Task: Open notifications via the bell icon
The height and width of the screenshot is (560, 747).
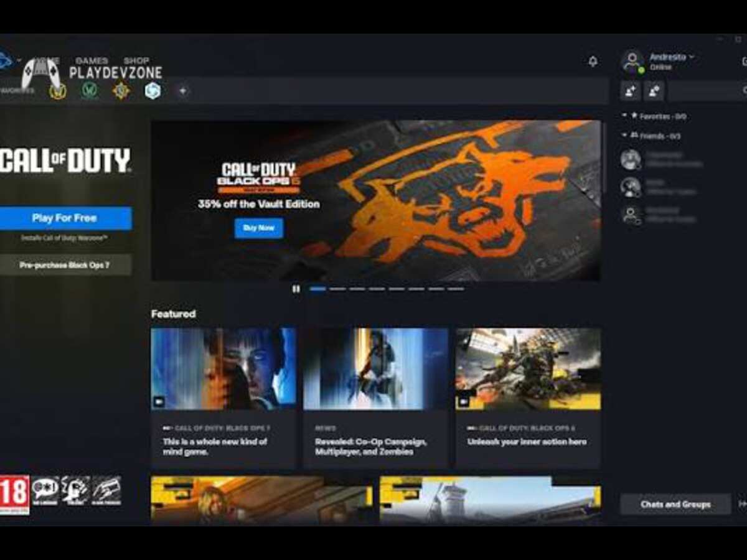Action: coord(593,61)
